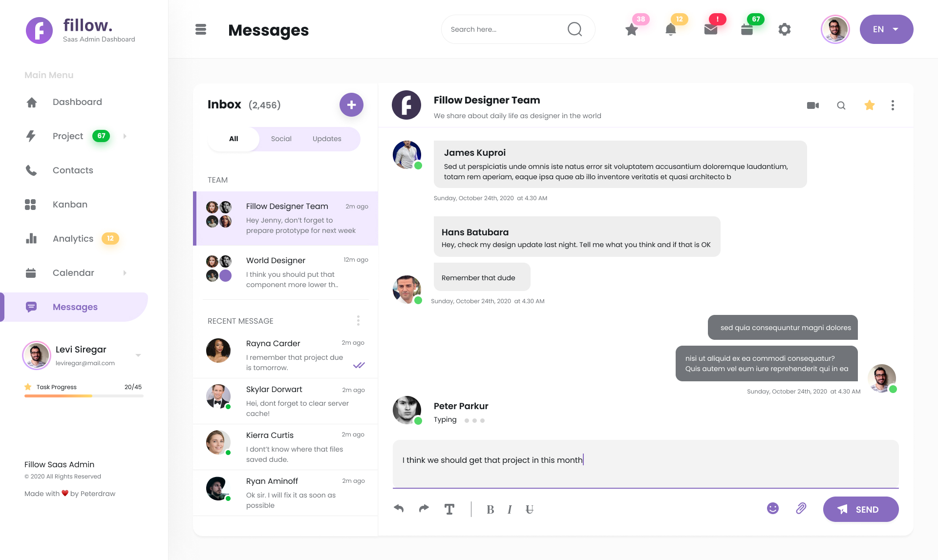Expand the Project submenu arrow
The image size is (938, 560).
[125, 136]
